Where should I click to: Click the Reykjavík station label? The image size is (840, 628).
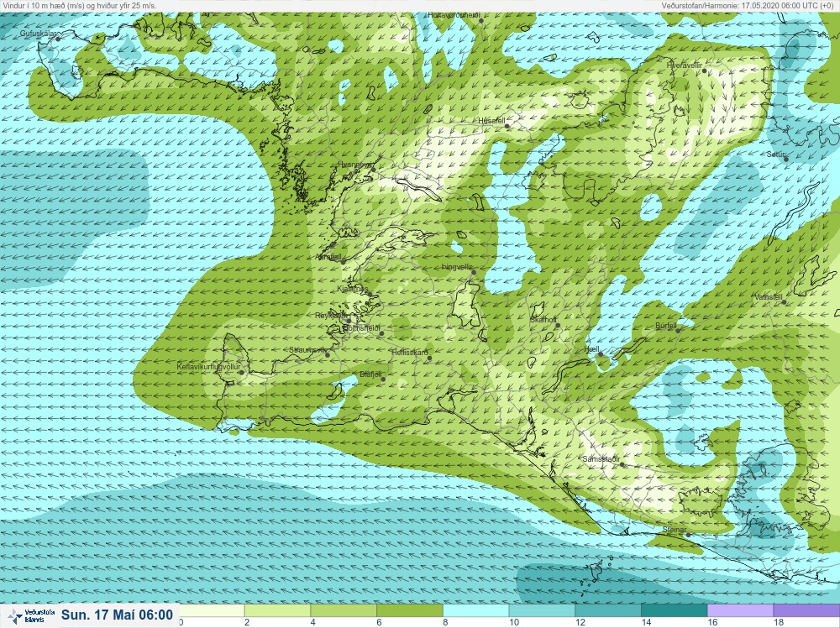click(x=332, y=316)
